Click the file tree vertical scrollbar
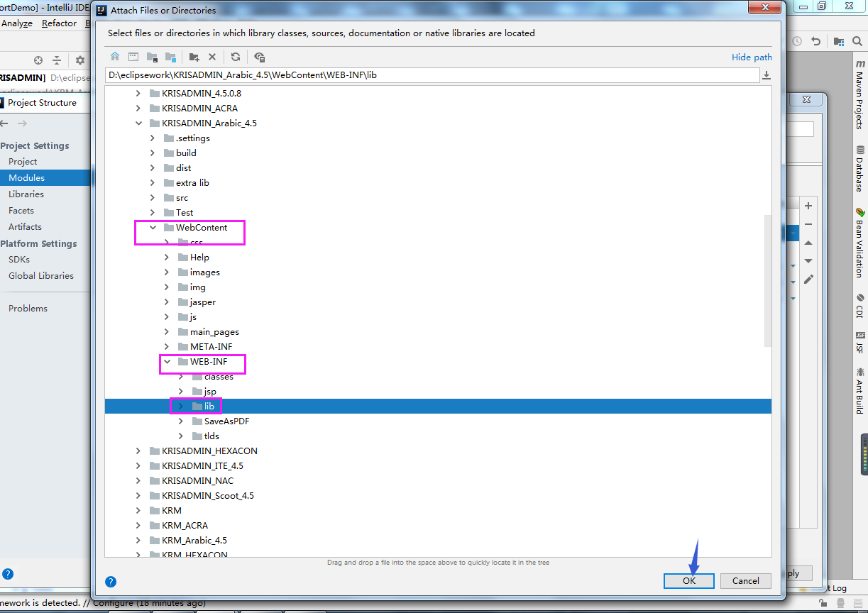 click(x=767, y=281)
